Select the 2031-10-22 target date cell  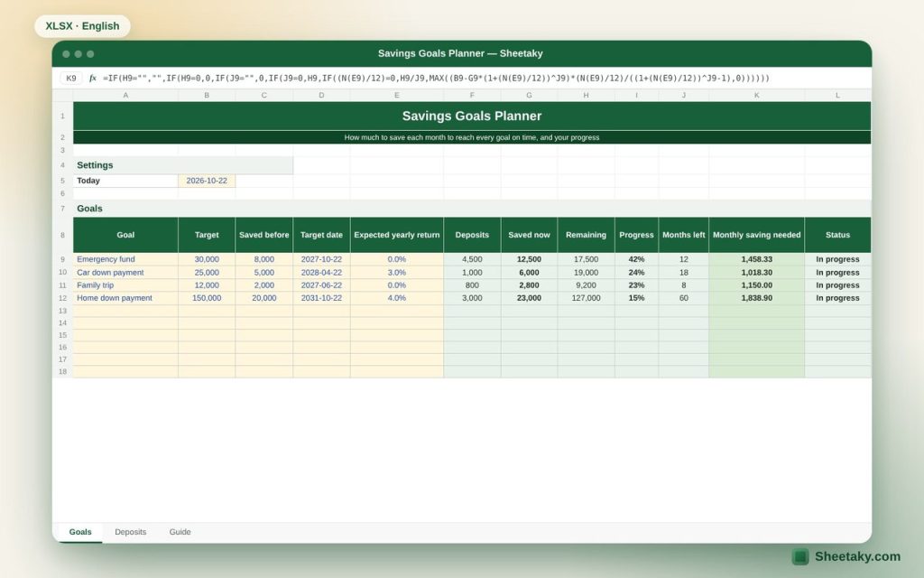click(x=321, y=298)
